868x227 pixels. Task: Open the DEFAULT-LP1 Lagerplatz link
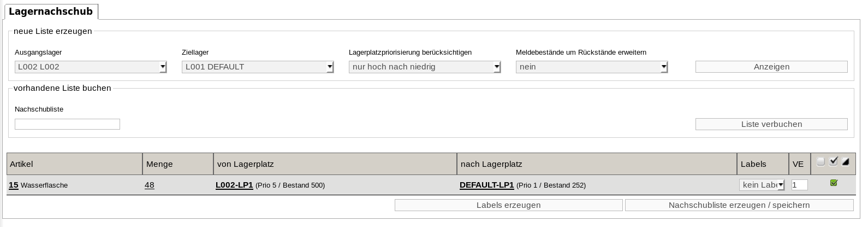(486, 185)
